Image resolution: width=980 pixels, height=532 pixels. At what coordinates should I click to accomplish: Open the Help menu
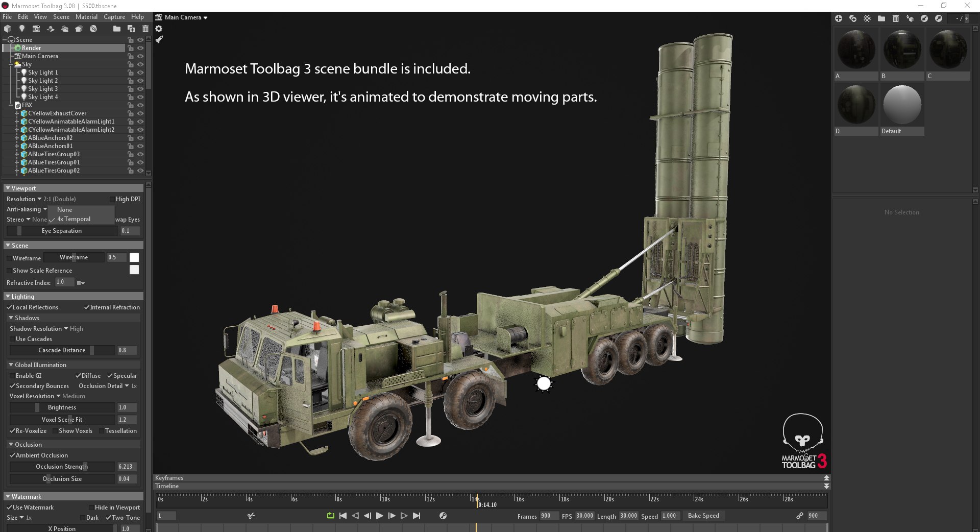137,17
